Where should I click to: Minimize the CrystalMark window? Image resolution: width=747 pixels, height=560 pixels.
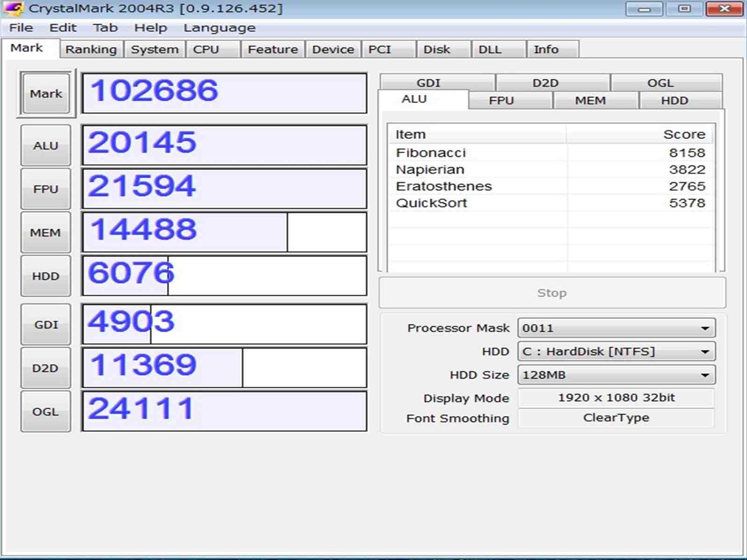[644, 9]
